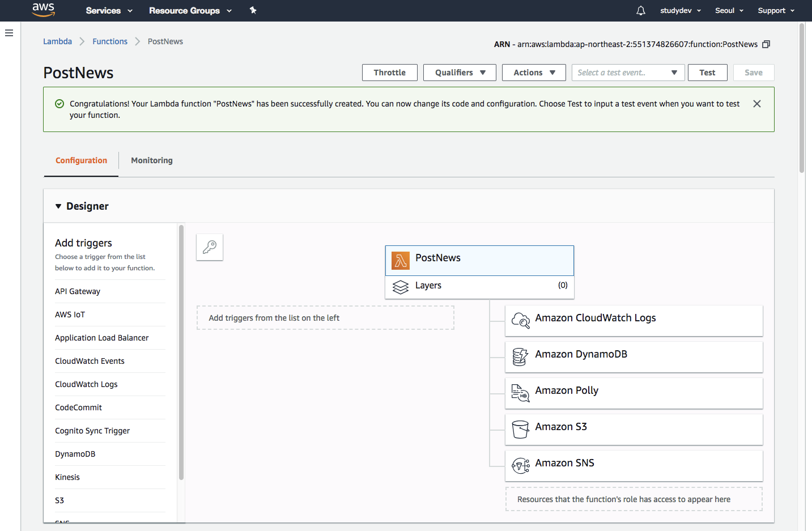Select the Amazon Polly resource card

coord(634,393)
